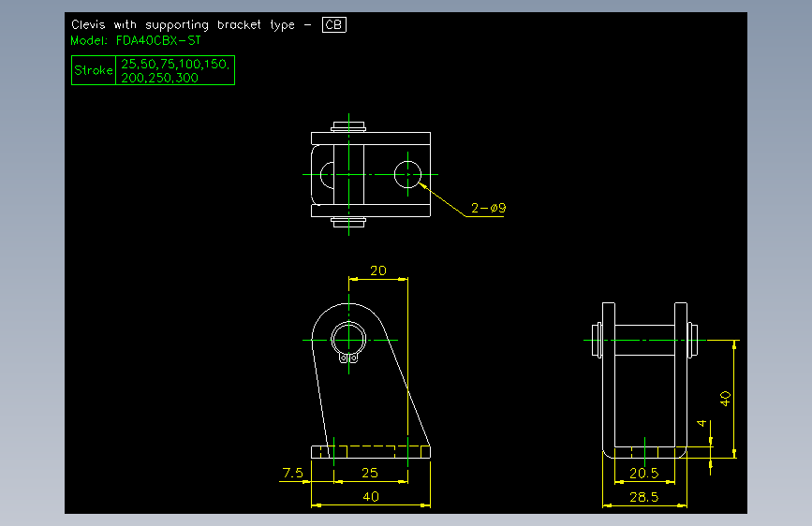
Task: Click the pivot pin circle in side view
Action: [348, 340]
